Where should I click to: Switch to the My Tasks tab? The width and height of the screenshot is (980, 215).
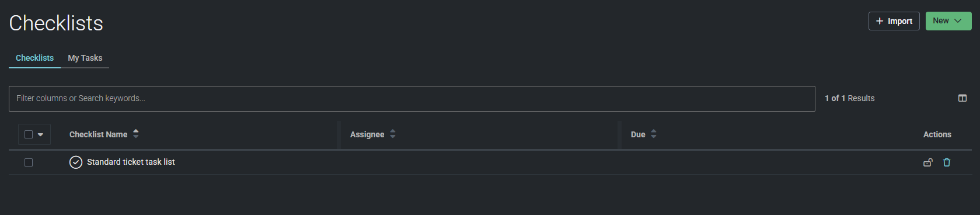pos(85,58)
